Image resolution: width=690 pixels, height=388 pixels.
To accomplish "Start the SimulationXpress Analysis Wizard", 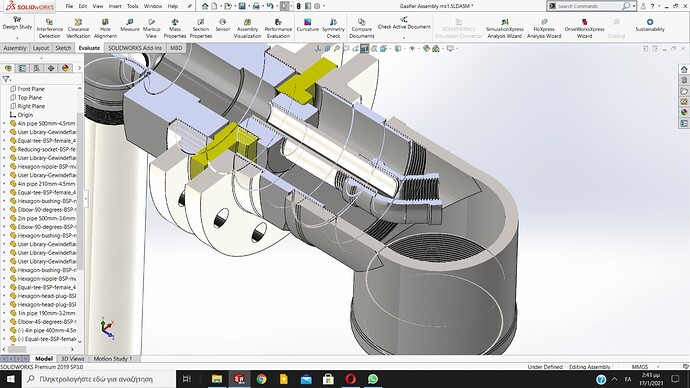I will [504, 29].
